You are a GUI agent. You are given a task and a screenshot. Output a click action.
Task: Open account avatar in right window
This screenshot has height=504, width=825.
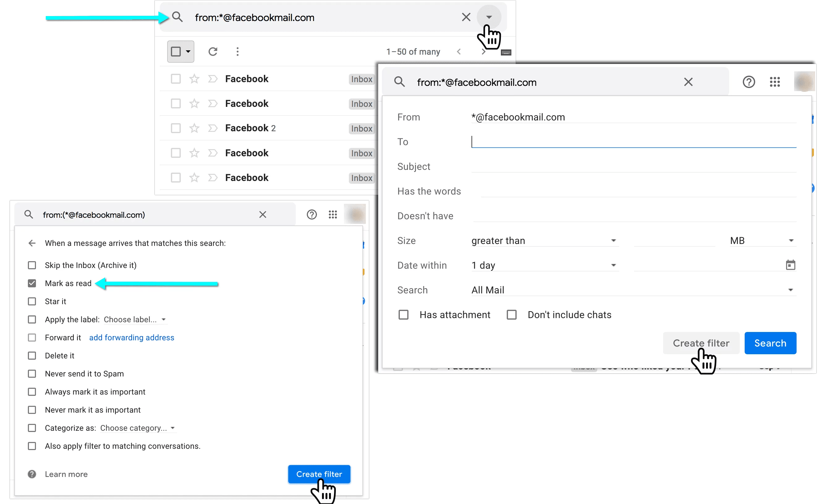tap(804, 81)
